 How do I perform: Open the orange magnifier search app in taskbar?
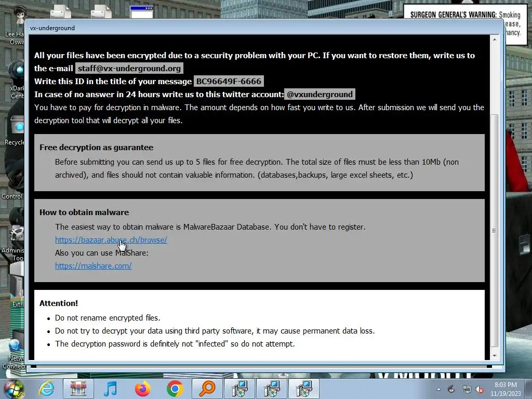[x=207, y=389]
